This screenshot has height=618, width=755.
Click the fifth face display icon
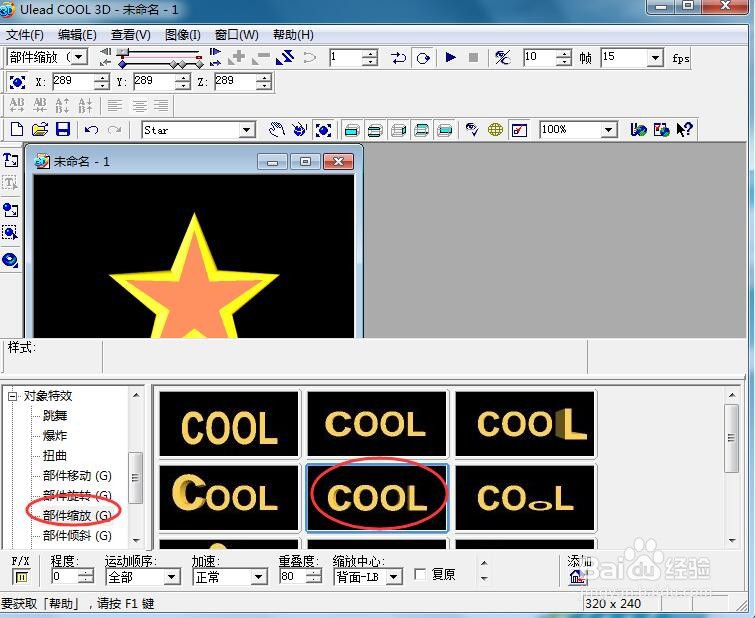click(444, 130)
